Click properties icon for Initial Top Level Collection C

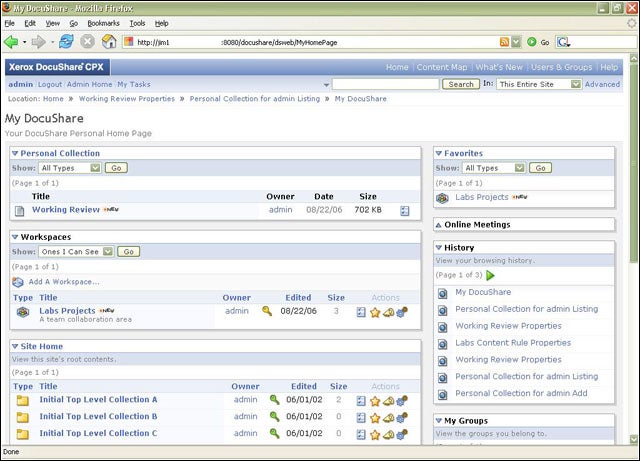[361, 435]
